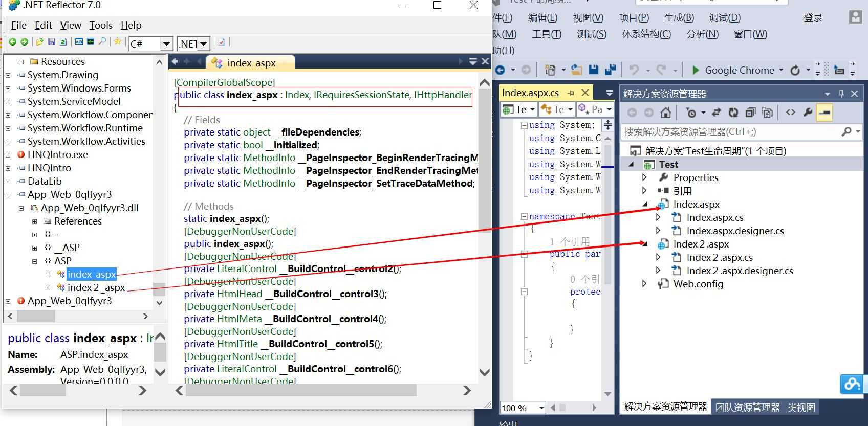Click the Refresh icon in Solution Explorer toolbar

[733, 113]
